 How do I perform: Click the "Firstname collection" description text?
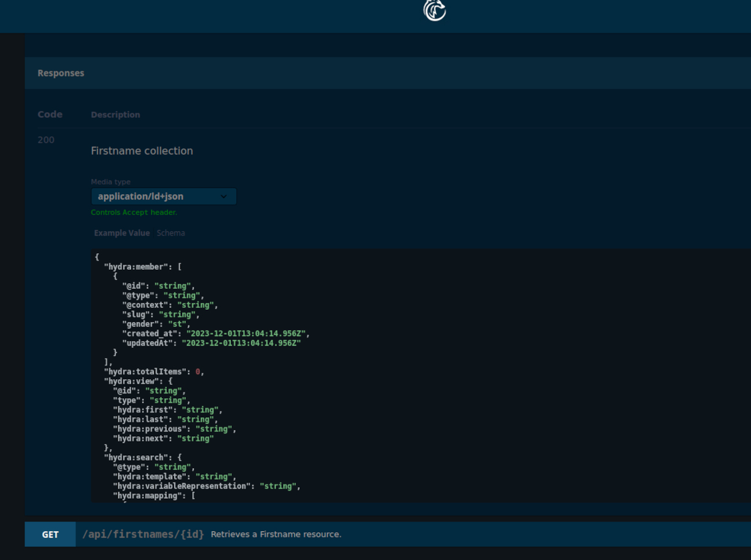pyautogui.click(x=142, y=151)
